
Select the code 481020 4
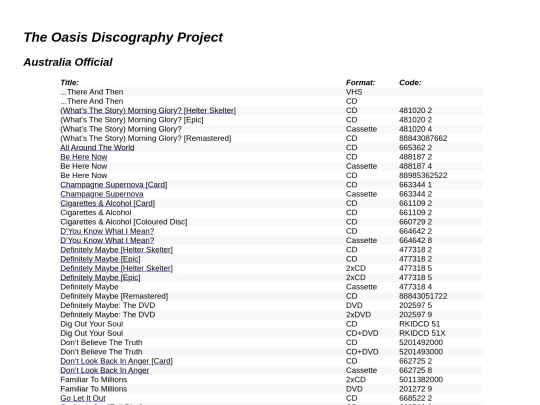(x=415, y=129)
